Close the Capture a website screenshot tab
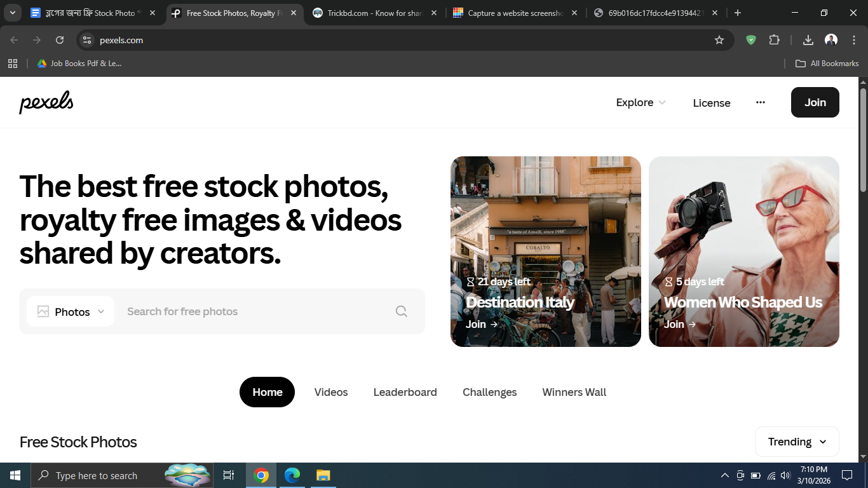The width and height of the screenshot is (868, 488). pyautogui.click(x=574, y=13)
